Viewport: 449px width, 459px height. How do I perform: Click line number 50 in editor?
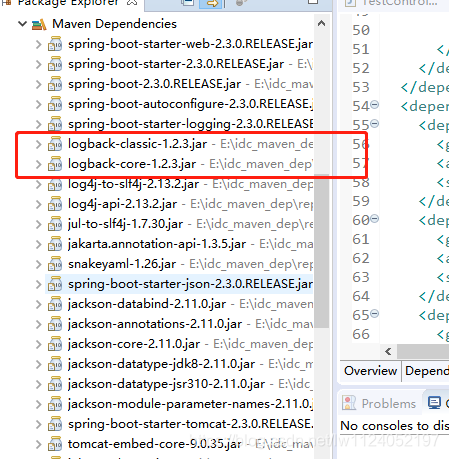361,30
